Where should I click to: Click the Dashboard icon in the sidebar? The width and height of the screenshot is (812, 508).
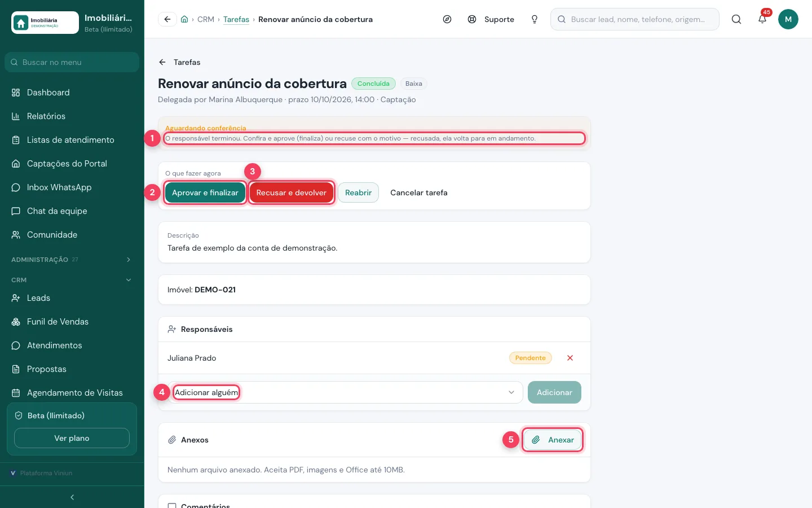(x=16, y=93)
